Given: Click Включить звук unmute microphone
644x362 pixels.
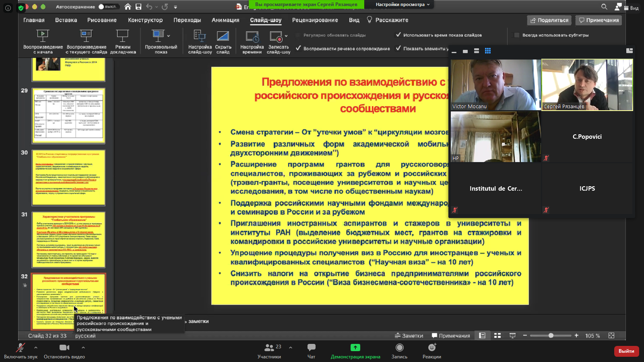Looking at the screenshot, I should 21,351.
